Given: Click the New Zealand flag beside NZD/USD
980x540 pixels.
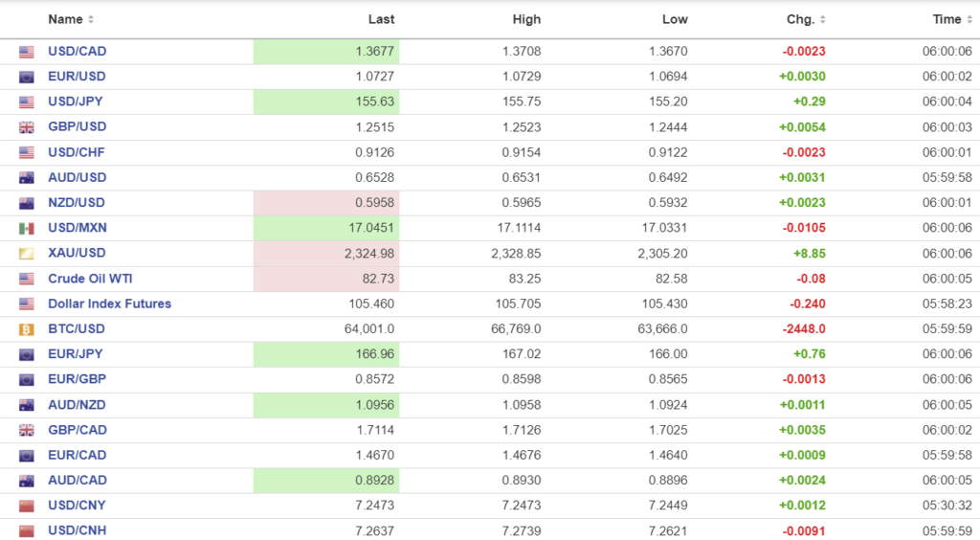Looking at the screenshot, I should [27, 203].
